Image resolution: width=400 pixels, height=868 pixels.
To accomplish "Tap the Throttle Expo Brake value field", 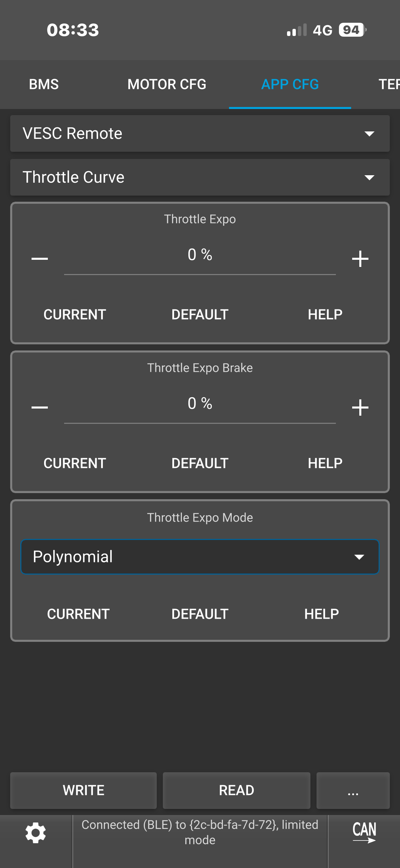I will click(x=200, y=404).
